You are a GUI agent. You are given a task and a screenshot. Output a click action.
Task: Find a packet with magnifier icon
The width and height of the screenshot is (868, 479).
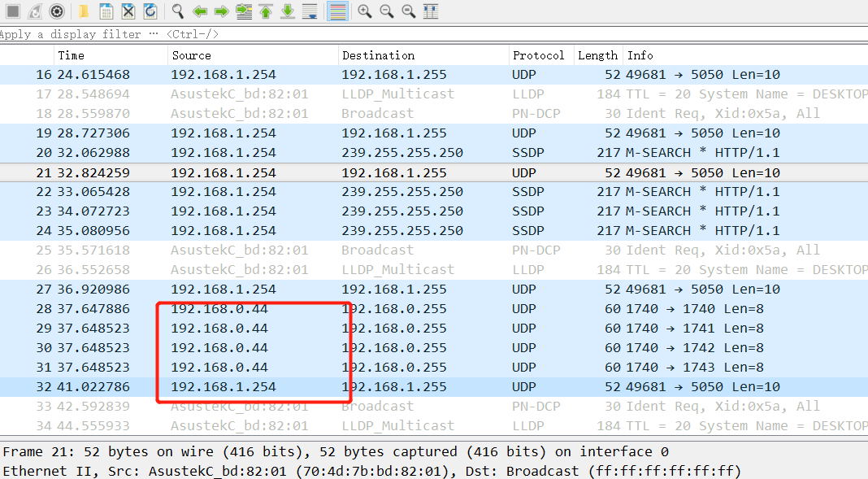[177, 11]
